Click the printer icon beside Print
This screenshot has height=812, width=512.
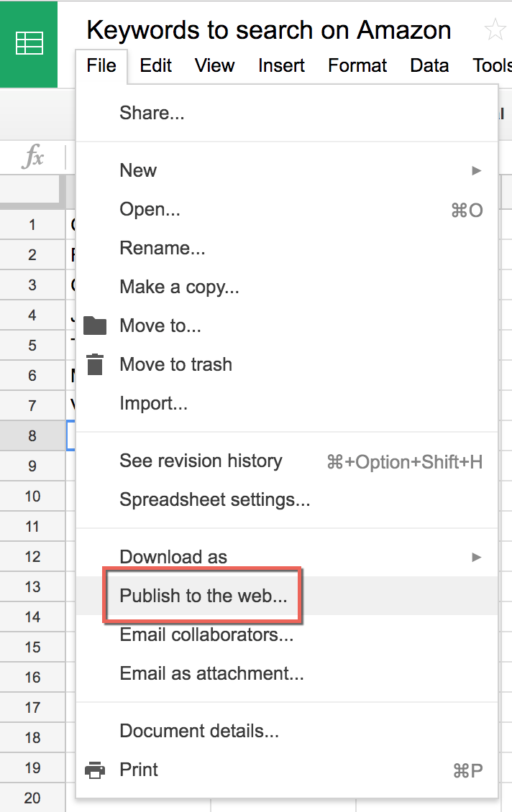coord(95,770)
